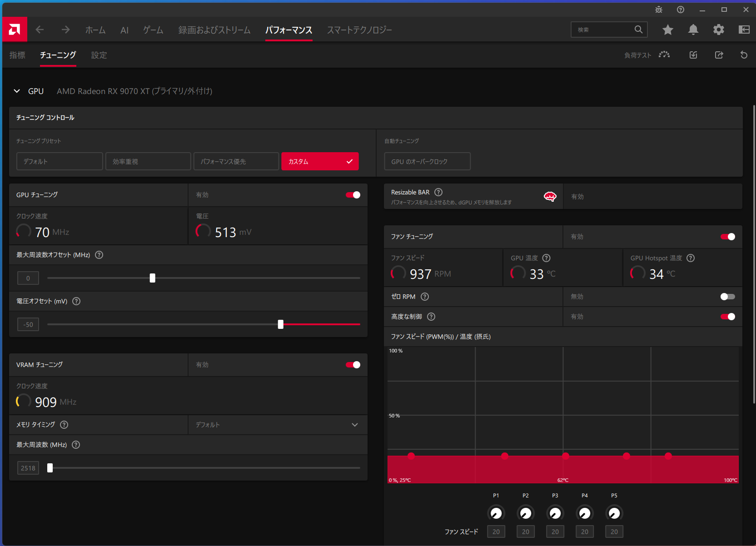Screen dimensions: 756x546
Task: Enable the ゼロ RPM switch
Action: point(728,297)
